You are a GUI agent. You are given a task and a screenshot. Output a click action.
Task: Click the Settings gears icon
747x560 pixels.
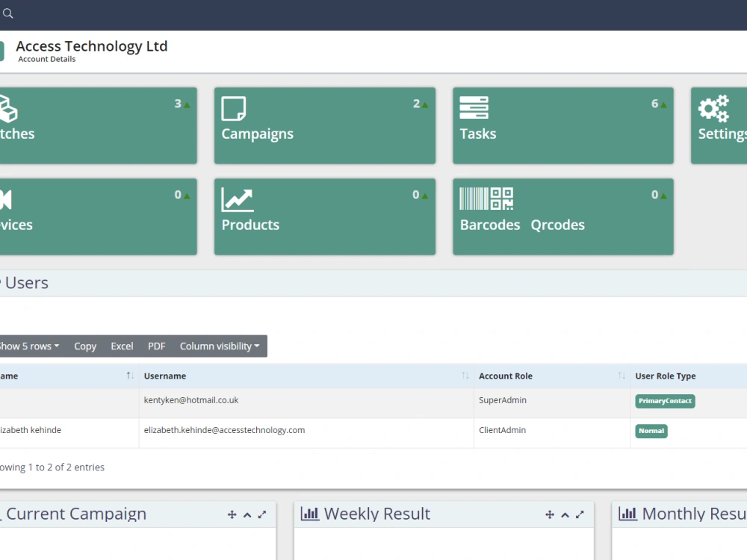(x=713, y=108)
